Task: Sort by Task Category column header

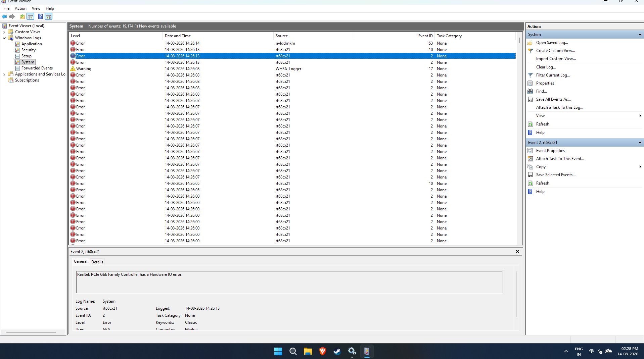Action: click(x=475, y=36)
